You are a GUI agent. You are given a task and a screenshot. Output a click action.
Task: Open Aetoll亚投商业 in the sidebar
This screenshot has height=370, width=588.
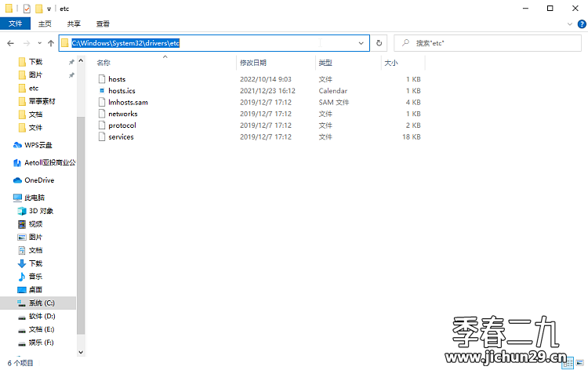coord(49,163)
